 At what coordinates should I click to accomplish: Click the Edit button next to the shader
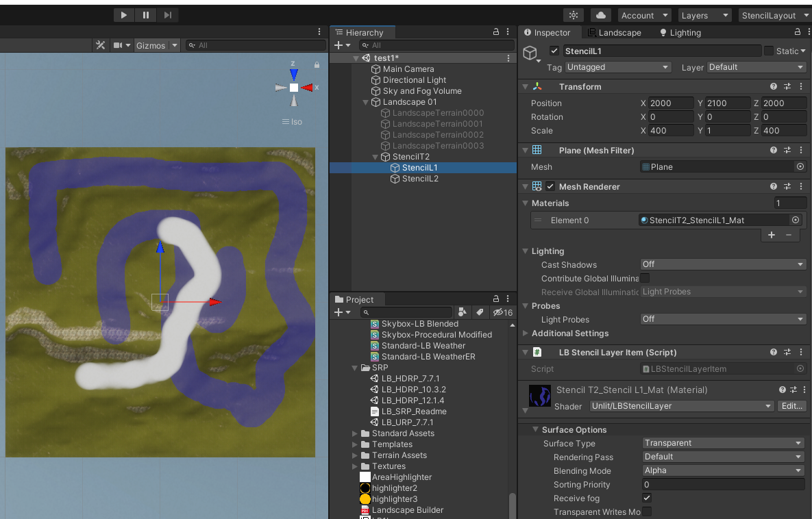pos(791,406)
